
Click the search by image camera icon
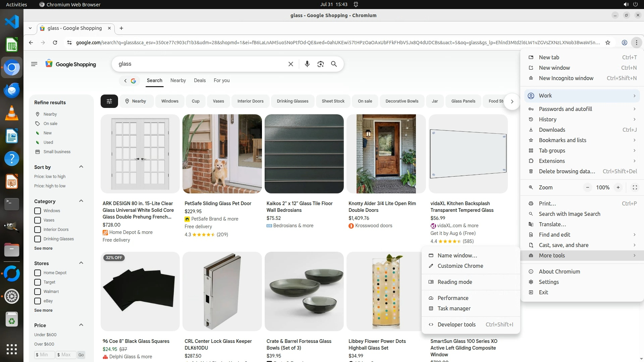tap(320, 64)
